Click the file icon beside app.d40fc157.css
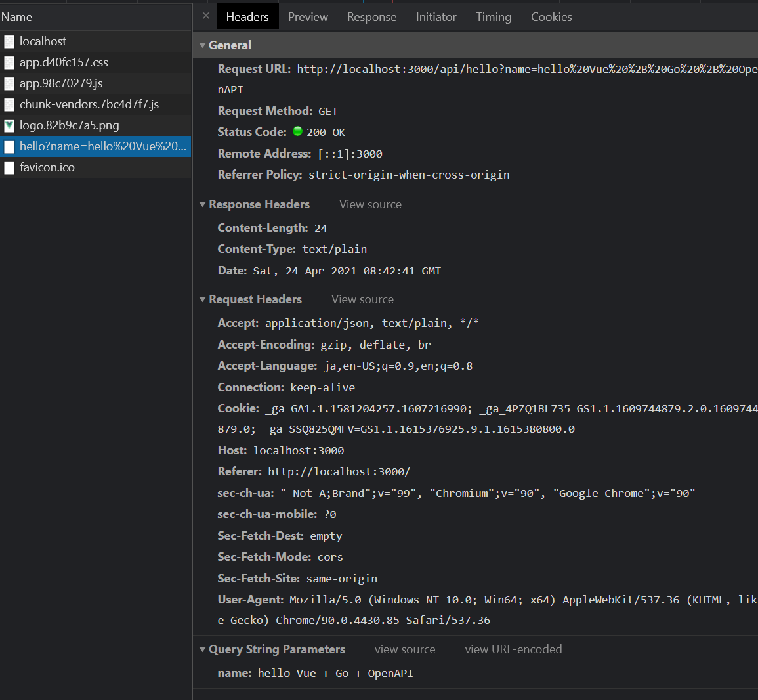 (9, 62)
